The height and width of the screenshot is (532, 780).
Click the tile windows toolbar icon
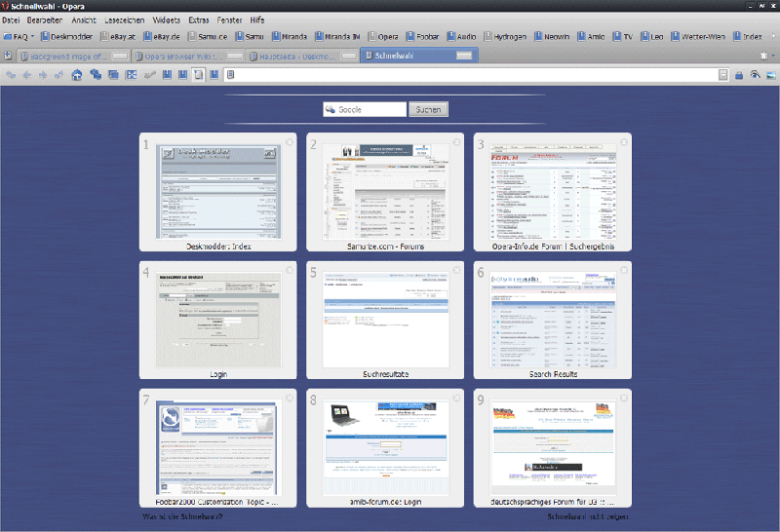pos(132,75)
